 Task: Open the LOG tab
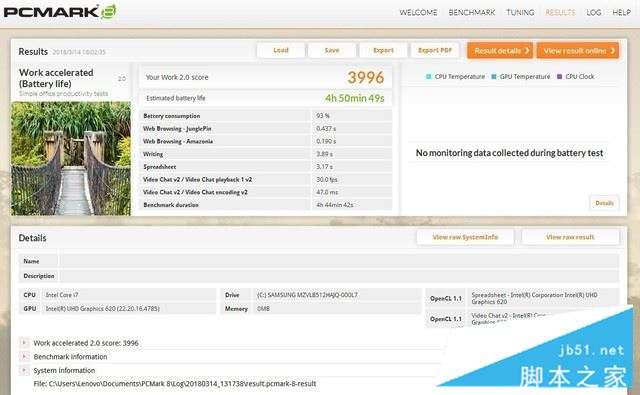[x=593, y=13]
